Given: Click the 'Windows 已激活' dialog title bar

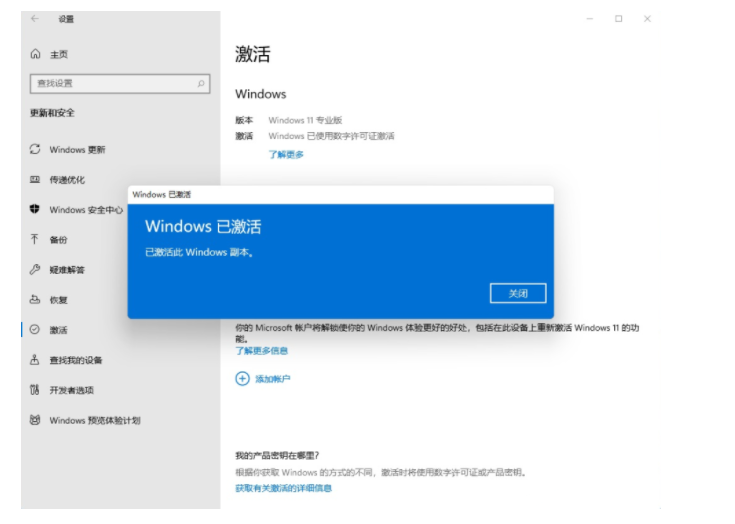Looking at the screenshot, I should pos(341,195).
